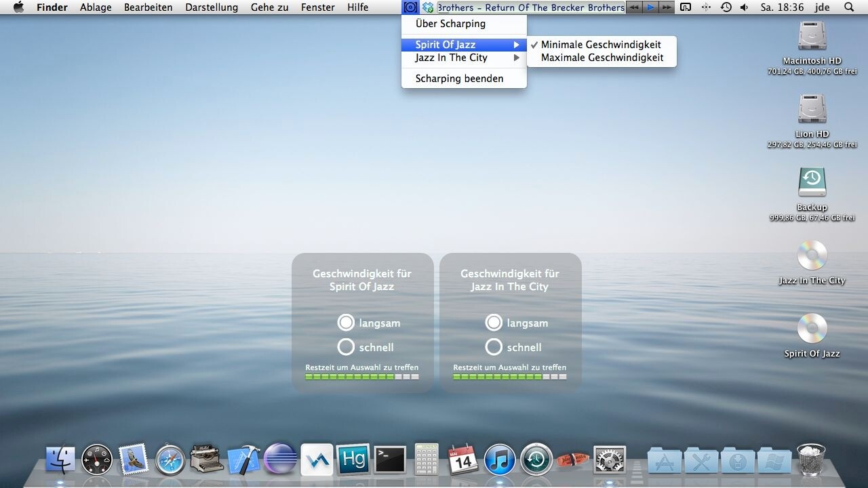This screenshot has width=868, height=488.
Task: Open the Ablage menu
Action: coord(96,7)
